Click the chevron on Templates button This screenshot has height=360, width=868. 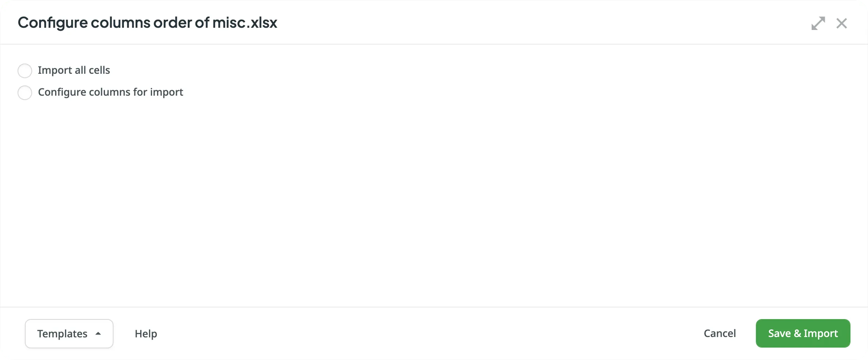pyautogui.click(x=98, y=333)
